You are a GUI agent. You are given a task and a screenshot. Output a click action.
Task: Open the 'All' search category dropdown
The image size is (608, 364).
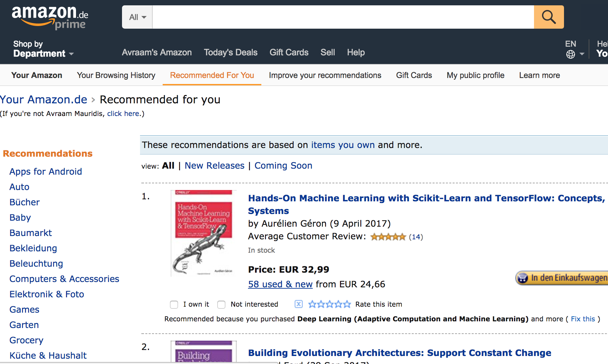click(137, 17)
